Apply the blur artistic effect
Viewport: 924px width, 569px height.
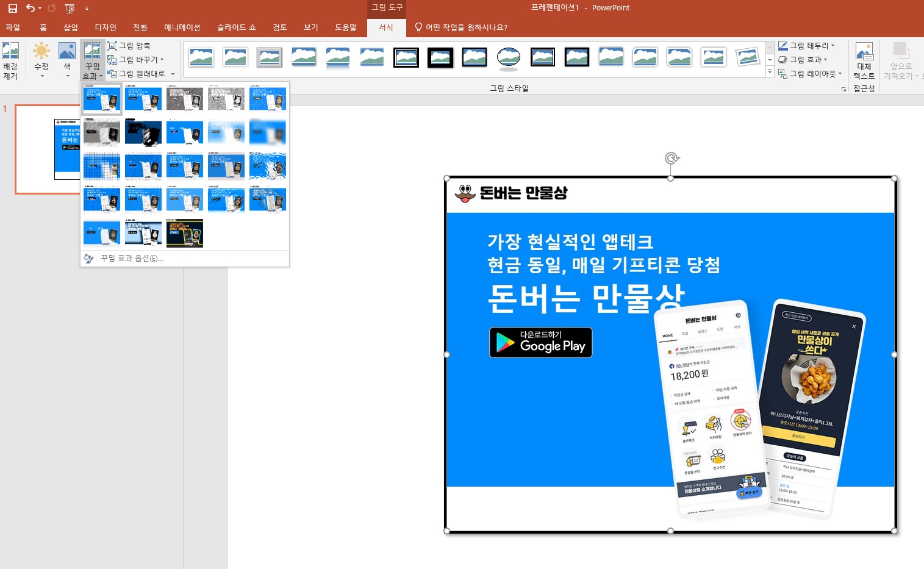(268, 132)
